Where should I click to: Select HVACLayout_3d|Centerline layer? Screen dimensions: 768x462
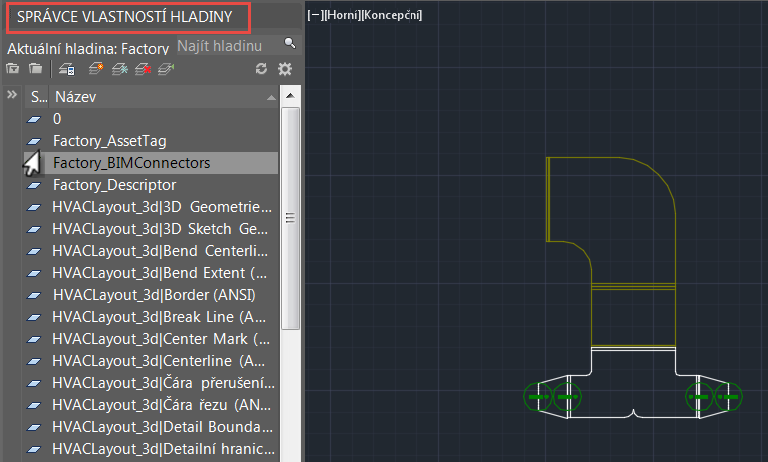coord(159,362)
